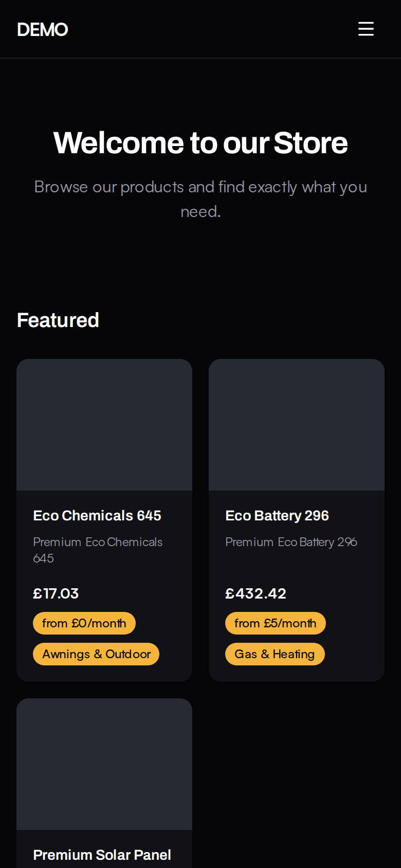The height and width of the screenshot is (868, 401).
Task: Select the Awnings & Outdoor category tag
Action: tap(96, 654)
